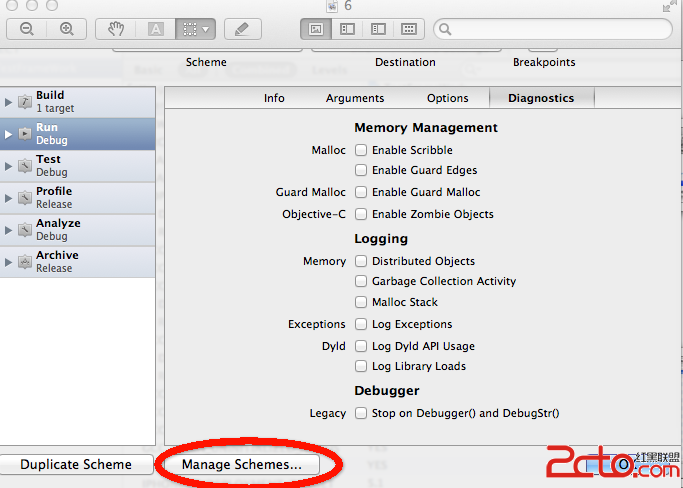
Task: Choose the content only view button
Action: [316, 29]
